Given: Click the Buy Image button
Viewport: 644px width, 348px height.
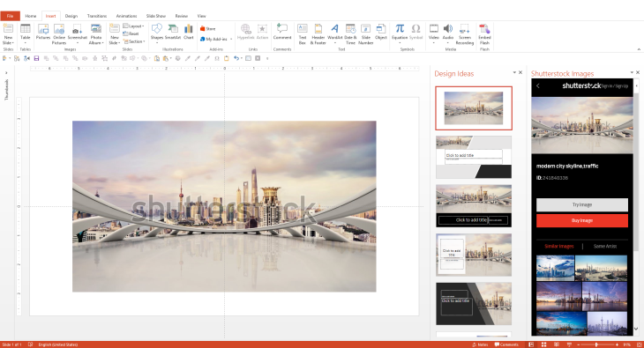Looking at the screenshot, I should coord(582,220).
